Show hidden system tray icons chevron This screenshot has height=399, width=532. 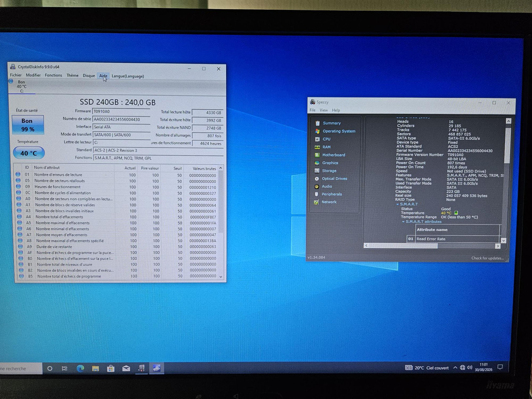(455, 368)
